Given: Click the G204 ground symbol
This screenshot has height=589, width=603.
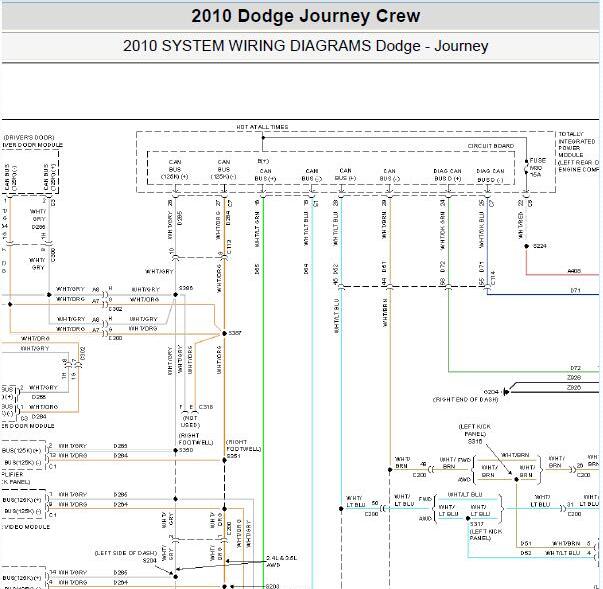Looking at the screenshot, I should (x=506, y=392).
